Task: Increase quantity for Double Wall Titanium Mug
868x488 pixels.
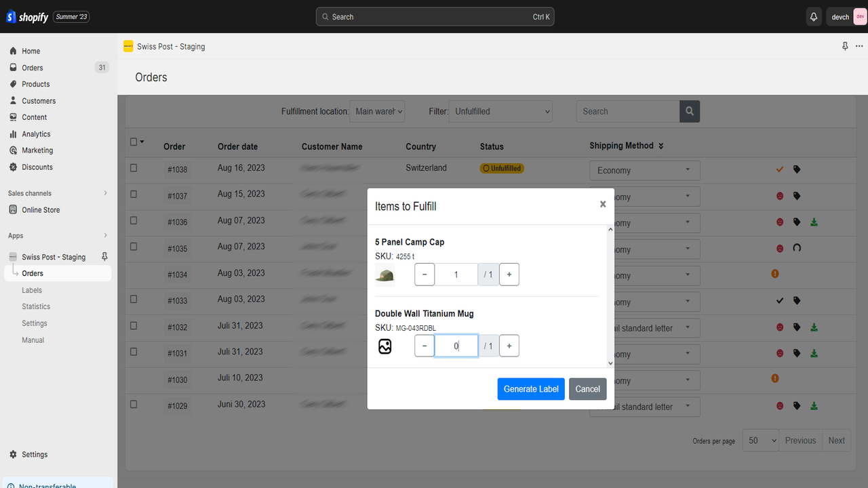Action: point(509,346)
